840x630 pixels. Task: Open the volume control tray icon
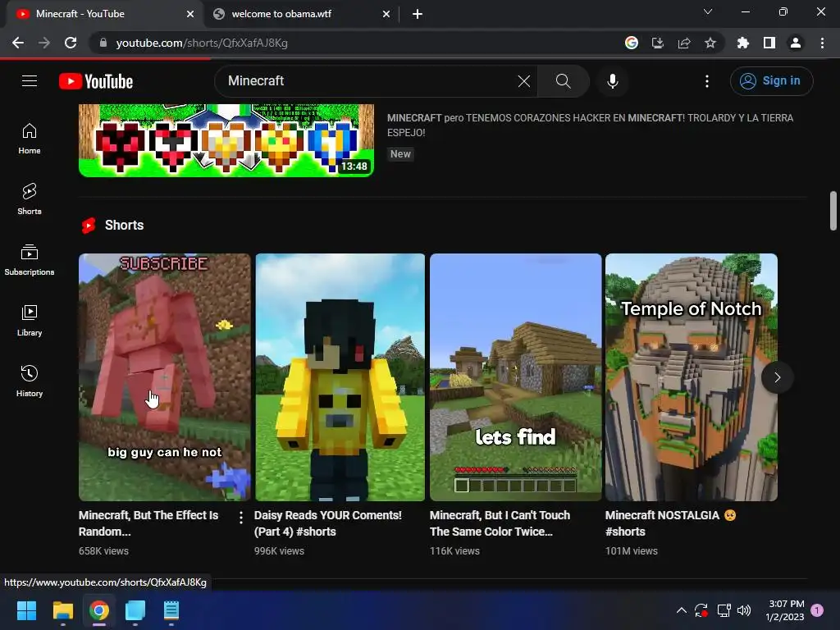coord(744,610)
